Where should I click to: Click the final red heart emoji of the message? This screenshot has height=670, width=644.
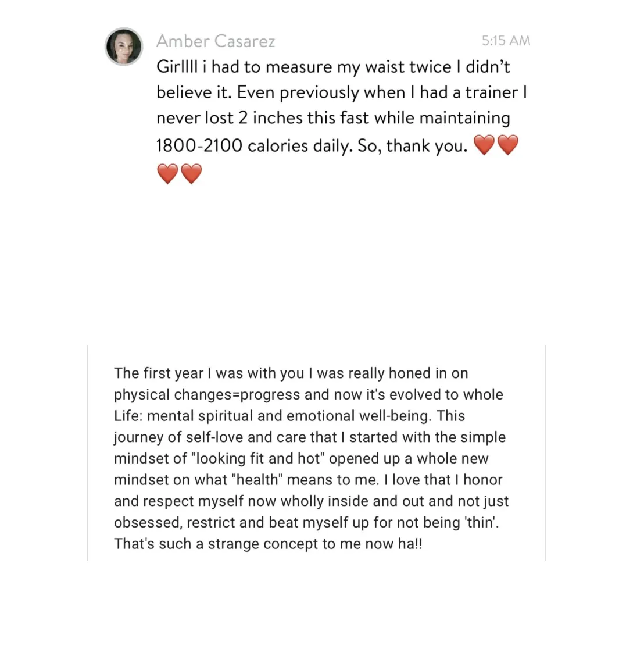pos(191,174)
